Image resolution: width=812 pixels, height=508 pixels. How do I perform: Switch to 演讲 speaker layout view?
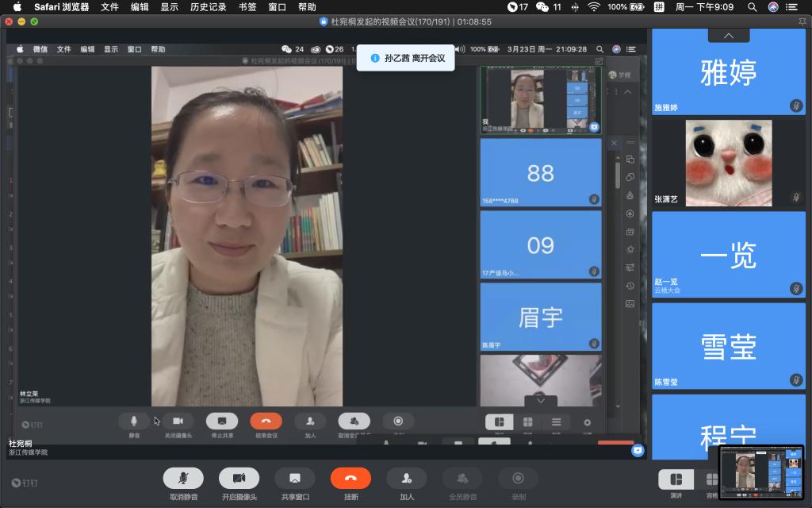point(676,479)
